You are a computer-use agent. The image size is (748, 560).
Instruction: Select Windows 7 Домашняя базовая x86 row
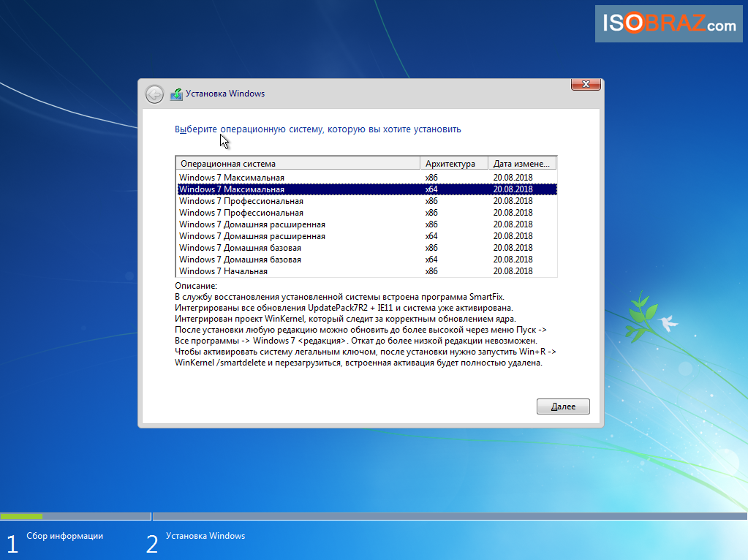tap(367, 248)
